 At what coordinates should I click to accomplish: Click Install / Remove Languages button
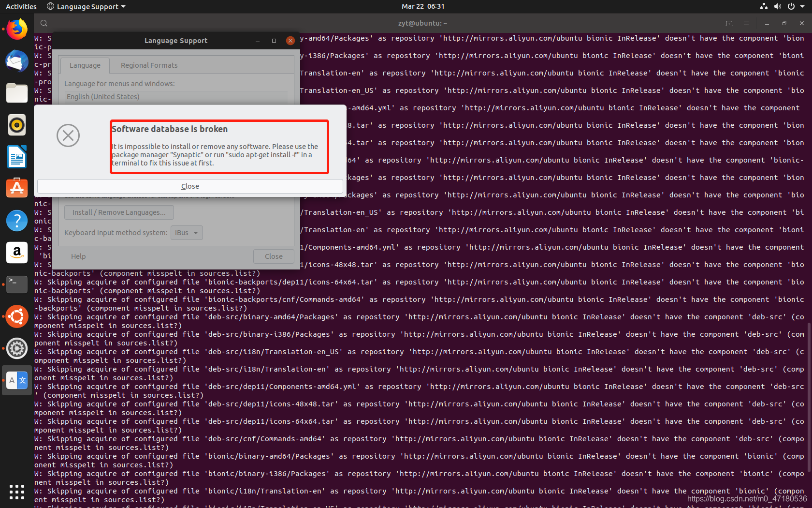(x=119, y=212)
